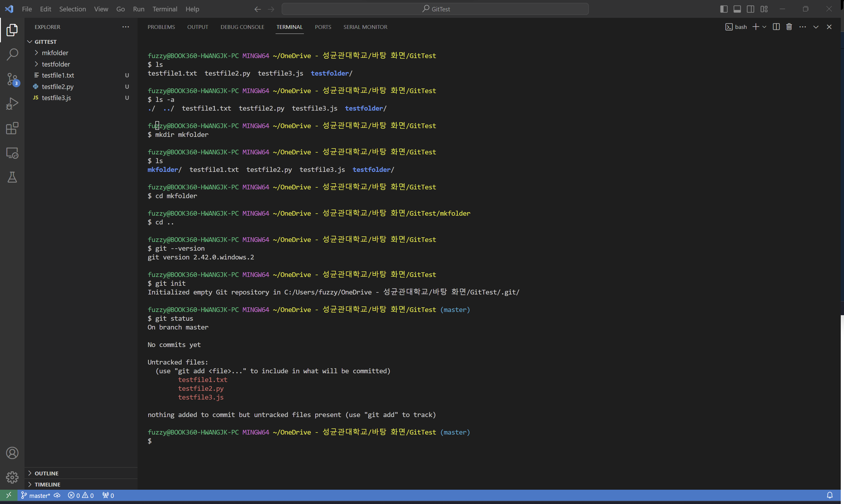Open Accounts icon in activity bar
The width and height of the screenshot is (844, 504).
(x=12, y=453)
